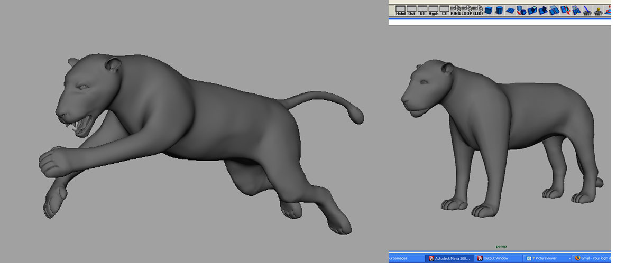Click the yellow cube on mesh shelf icon
This screenshot has width=644, height=263.
point(598,10)
